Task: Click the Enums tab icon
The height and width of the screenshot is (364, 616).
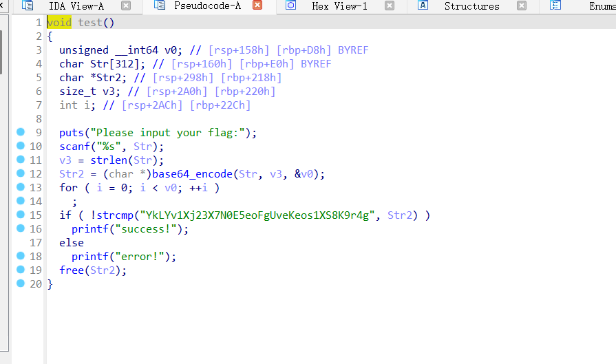Action: [x=555, y=5]
